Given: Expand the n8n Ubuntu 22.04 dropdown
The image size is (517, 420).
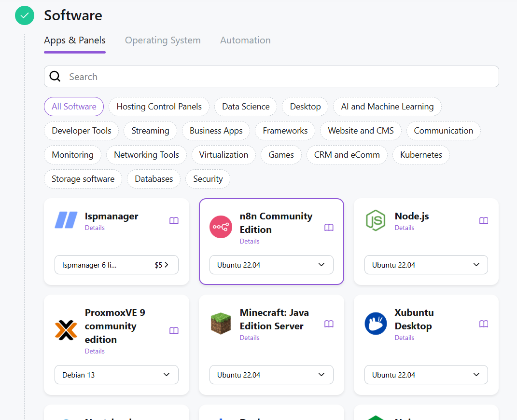Looking at the screenshot, I should coord(271,265).
